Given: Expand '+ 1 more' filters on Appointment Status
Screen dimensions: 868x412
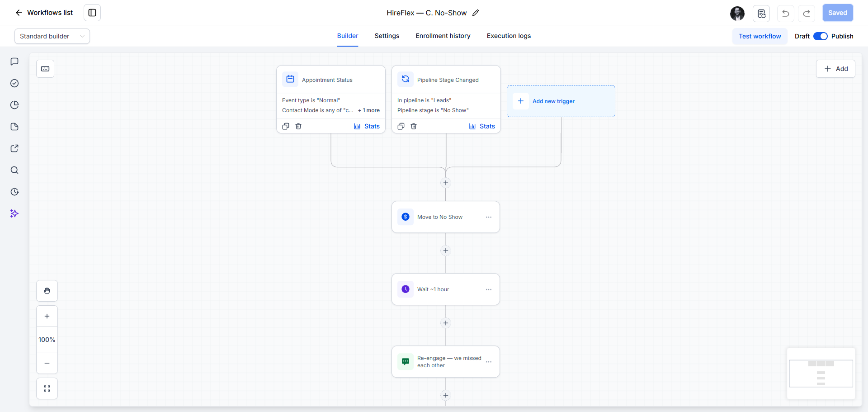Looking at the screenshot, I should [x=369, y=110].
